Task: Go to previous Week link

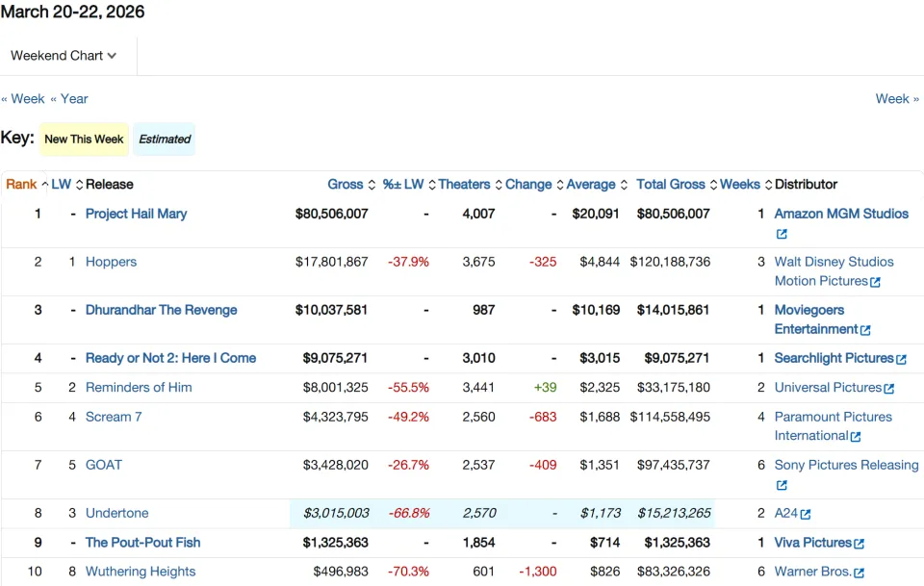Action: pos(23,99)
